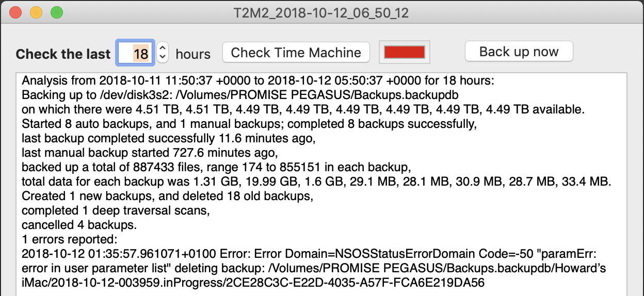Zoom the window using the green button
The height and width of the screenshot is (296, 644).
[x=56, y=12]
